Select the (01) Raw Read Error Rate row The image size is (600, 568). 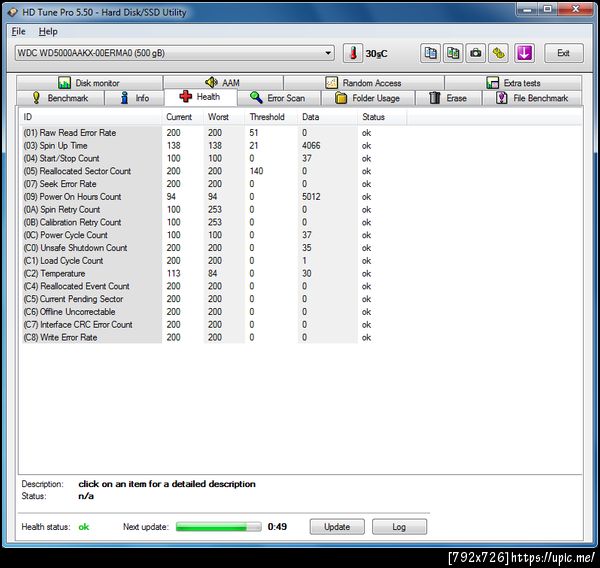click(x=214, y=133)
